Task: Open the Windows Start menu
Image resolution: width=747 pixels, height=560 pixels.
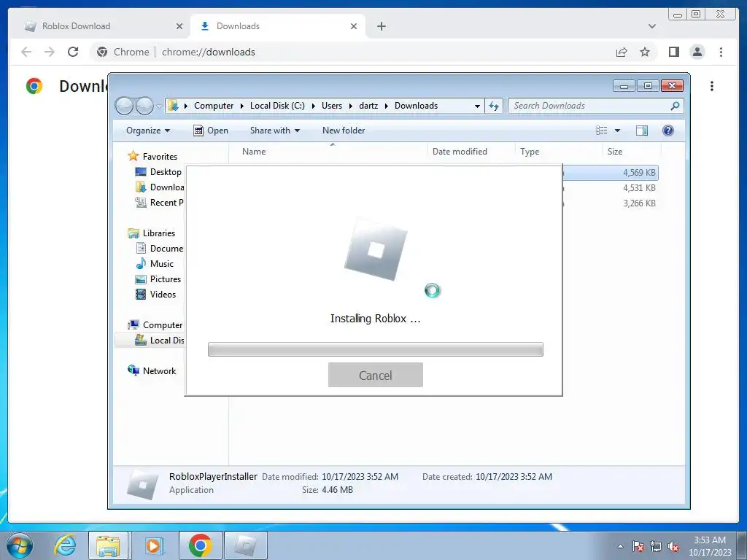Action: (x=20, y=545)
